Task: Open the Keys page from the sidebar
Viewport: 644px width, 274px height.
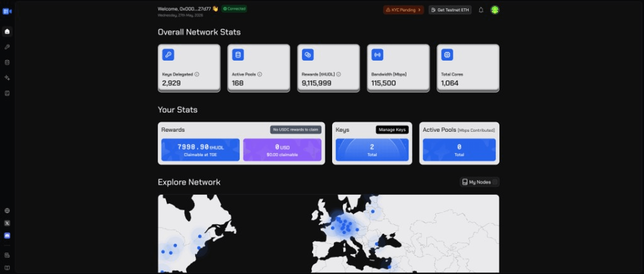Action: (x=7, y=47)
